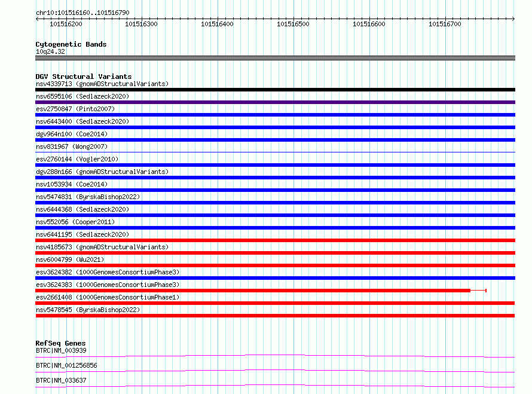Click the blue bar of esv2760144
The width and height of the screenshot is (532, 394).
[275, 165]
